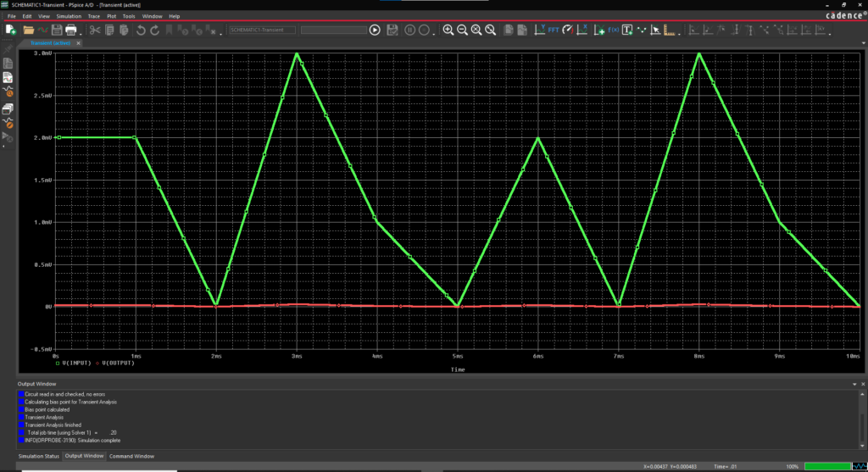Screen dimensions: 868x472
Task: Click the Paste toolbar icon
Action: coord(124,30)
